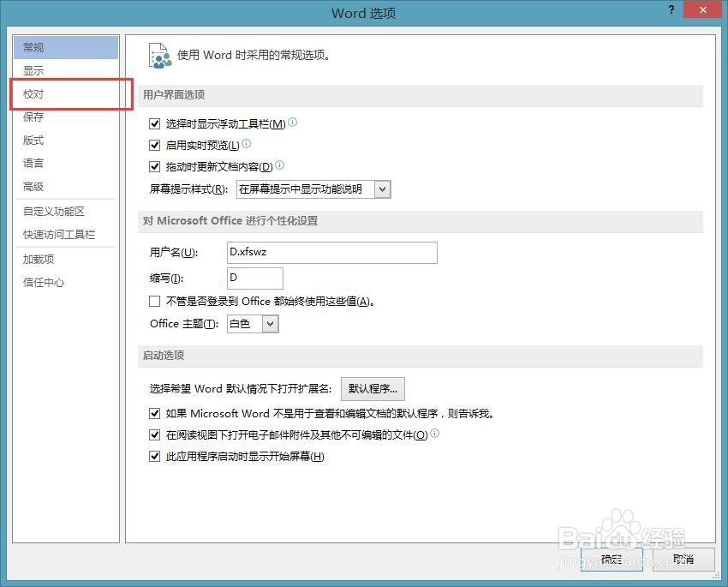The height and width of the screenshot is (587, 728).
Task: Open the 校对 proofing category
Action: pos(66,93)
